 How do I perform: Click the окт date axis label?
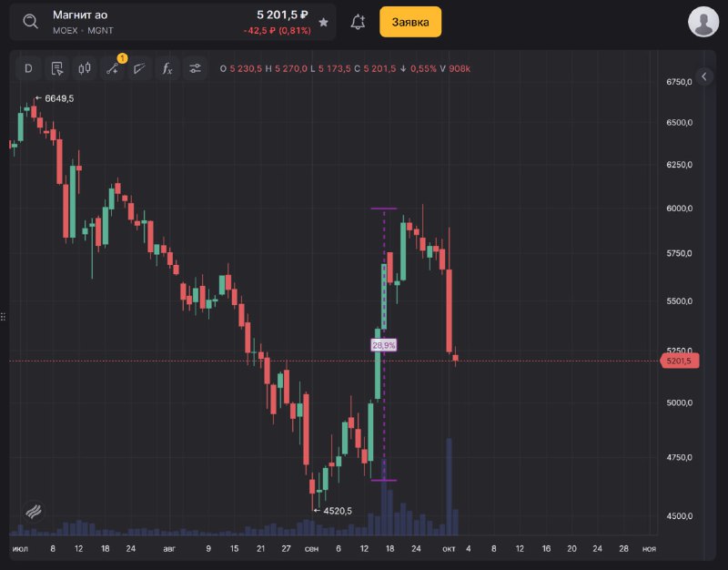click(x=449, y=549)
